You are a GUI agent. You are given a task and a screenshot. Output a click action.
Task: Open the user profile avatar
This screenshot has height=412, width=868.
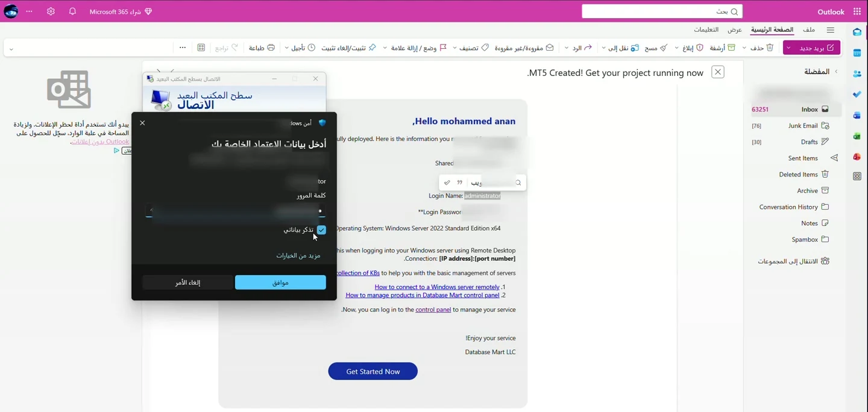pyautogui.click(x=11, y=11)
